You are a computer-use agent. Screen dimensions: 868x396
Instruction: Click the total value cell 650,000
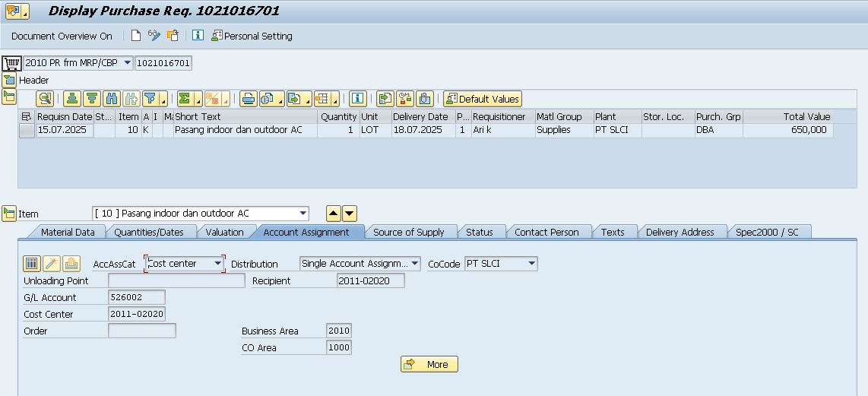[787, 130]
